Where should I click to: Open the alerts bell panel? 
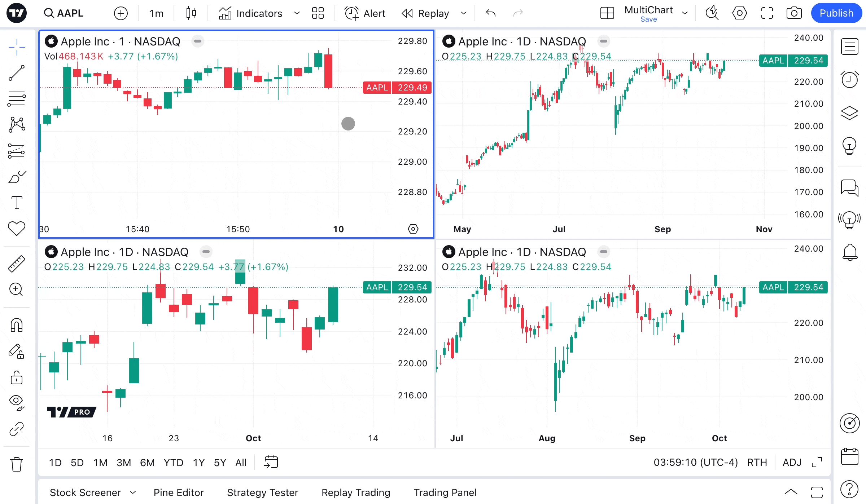849,252
